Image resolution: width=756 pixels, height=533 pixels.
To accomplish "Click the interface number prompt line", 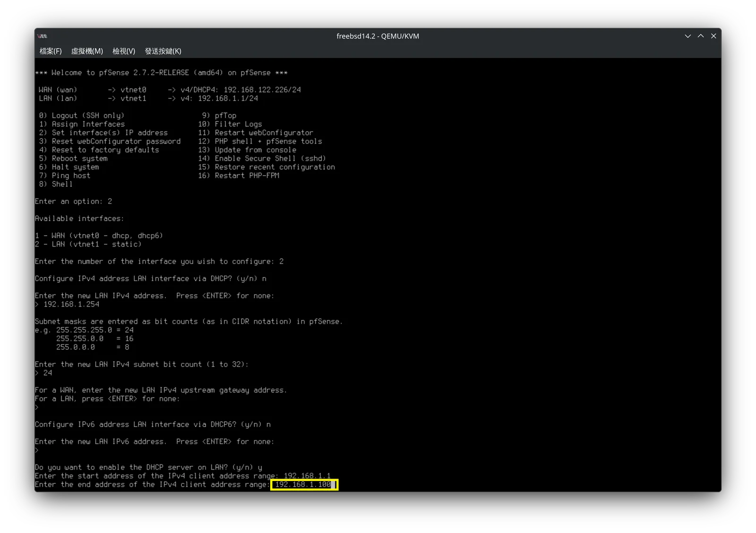I will coord(159,261).
